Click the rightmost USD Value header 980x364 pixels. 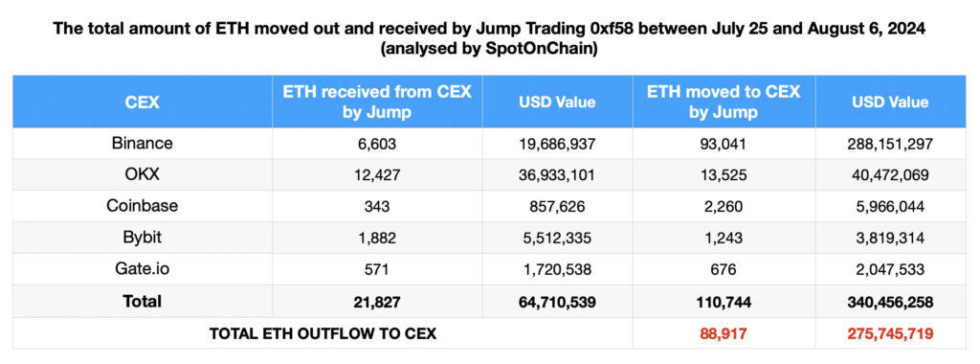click(891, 102)
